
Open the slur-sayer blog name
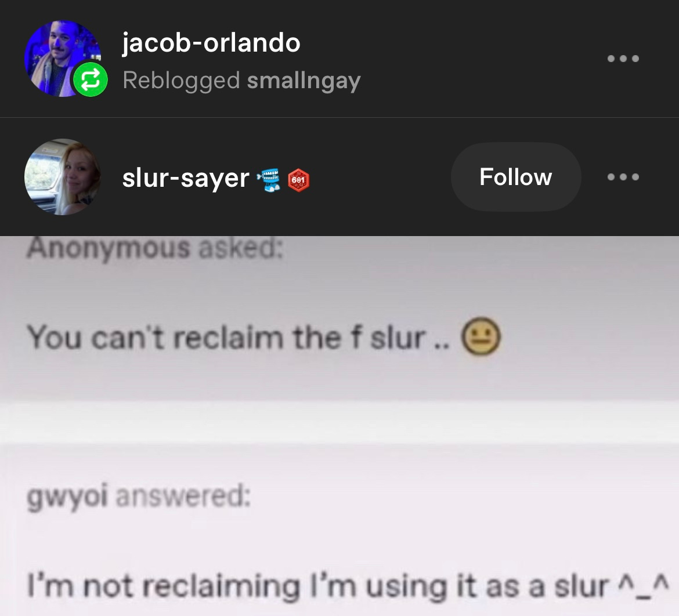(x=186, y=178)
